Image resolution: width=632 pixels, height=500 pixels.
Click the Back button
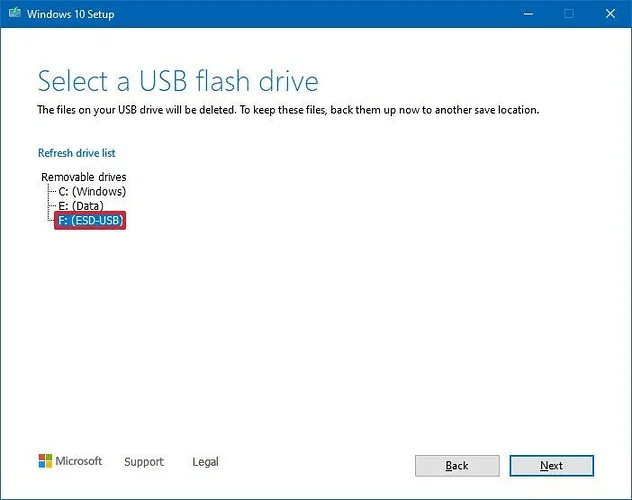click(x=457, y=466)
